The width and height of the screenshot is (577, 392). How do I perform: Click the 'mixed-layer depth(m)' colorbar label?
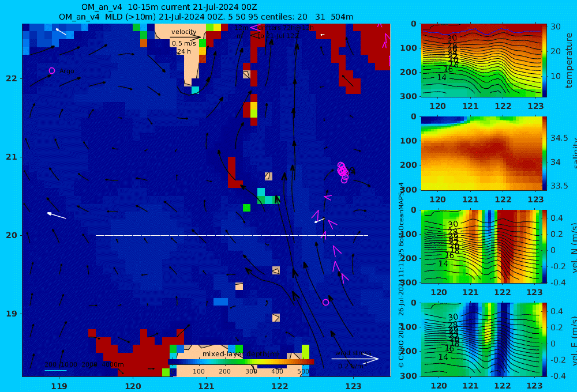click(241, 354)
